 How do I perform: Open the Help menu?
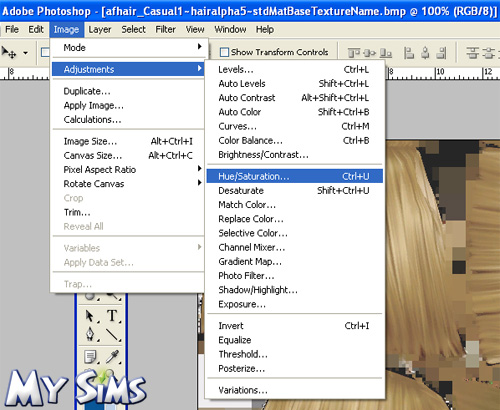[x=265, y=29]
